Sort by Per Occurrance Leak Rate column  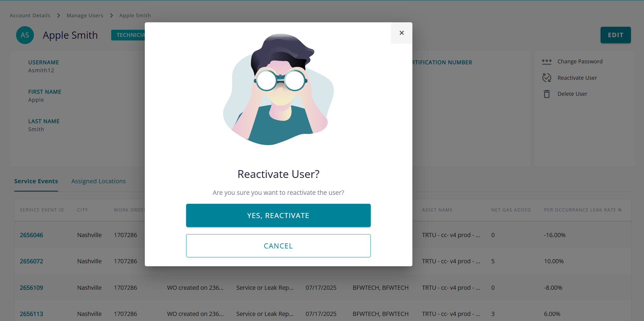[583, 210]
